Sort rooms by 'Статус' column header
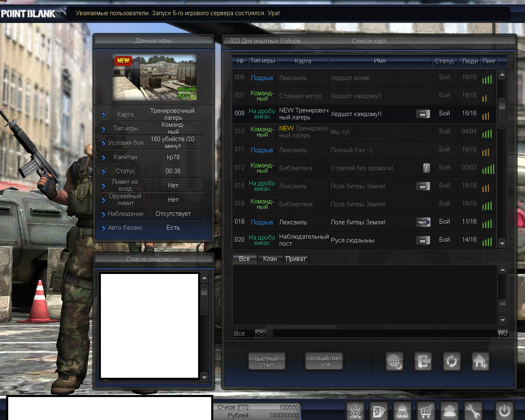The width and height of the screenshot is (525, 420). point(445,61)
